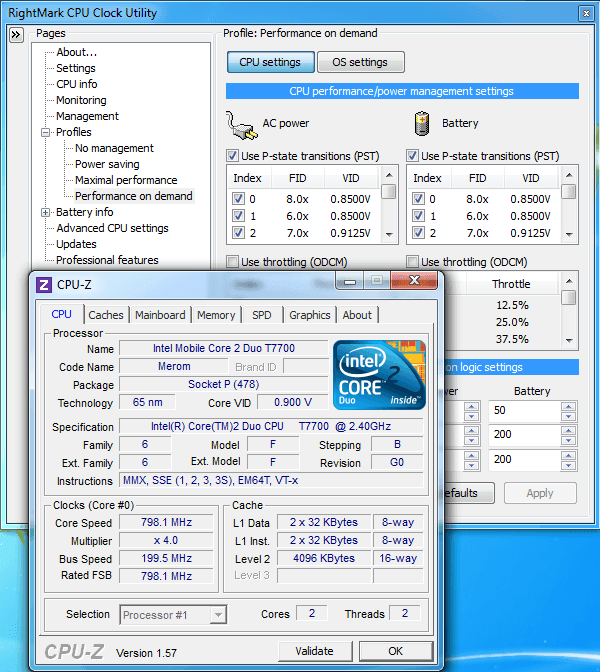The image size is (600, 672).
Task: Decrease the Battery value 50 with down arrow
Action: point(568,416)
